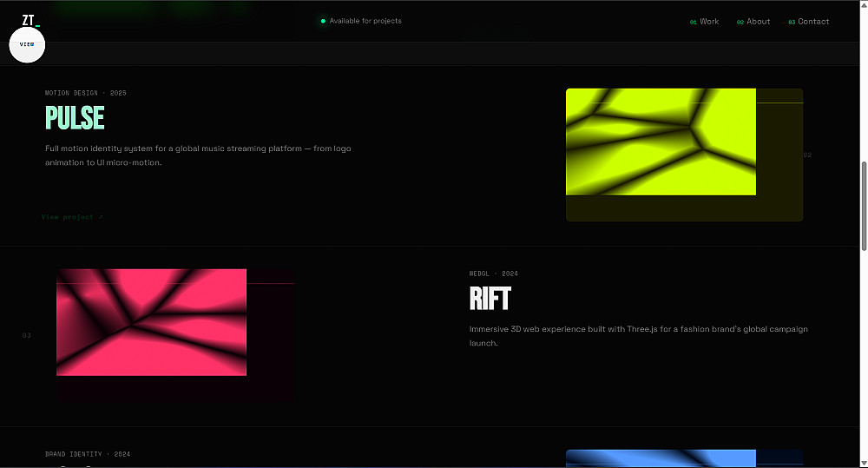Open the RIFT project title

[490, 299]
